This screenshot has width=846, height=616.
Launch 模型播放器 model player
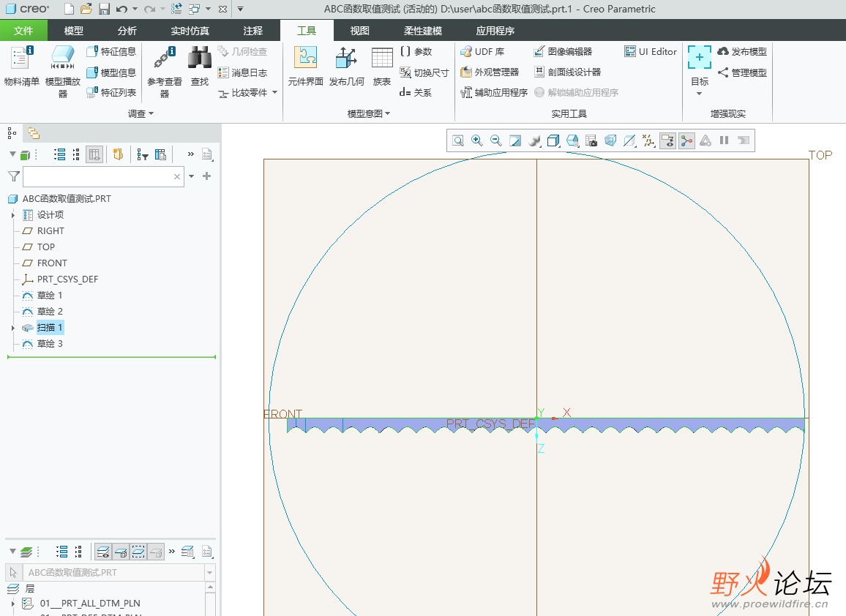[x=63, y=71]
